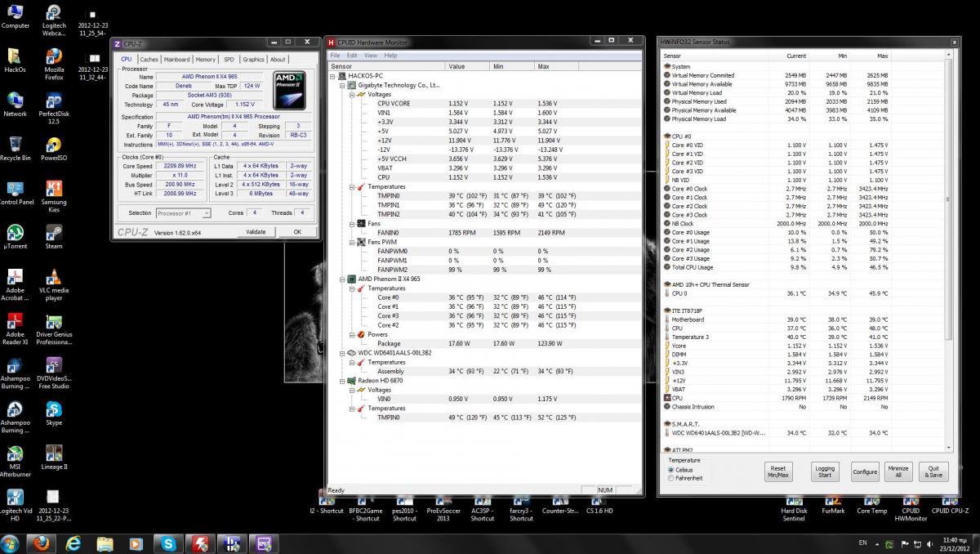Switch to the Graphics tab in CPU-Z
The width and height of the screenshot is (980, 554).
coord(254,60)
